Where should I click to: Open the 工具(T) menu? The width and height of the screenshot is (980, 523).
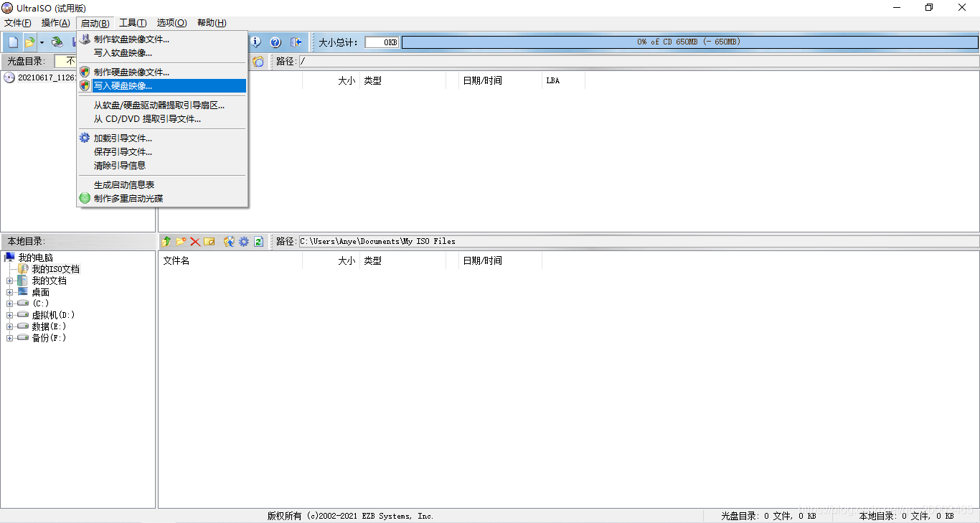tap(133, 23)
